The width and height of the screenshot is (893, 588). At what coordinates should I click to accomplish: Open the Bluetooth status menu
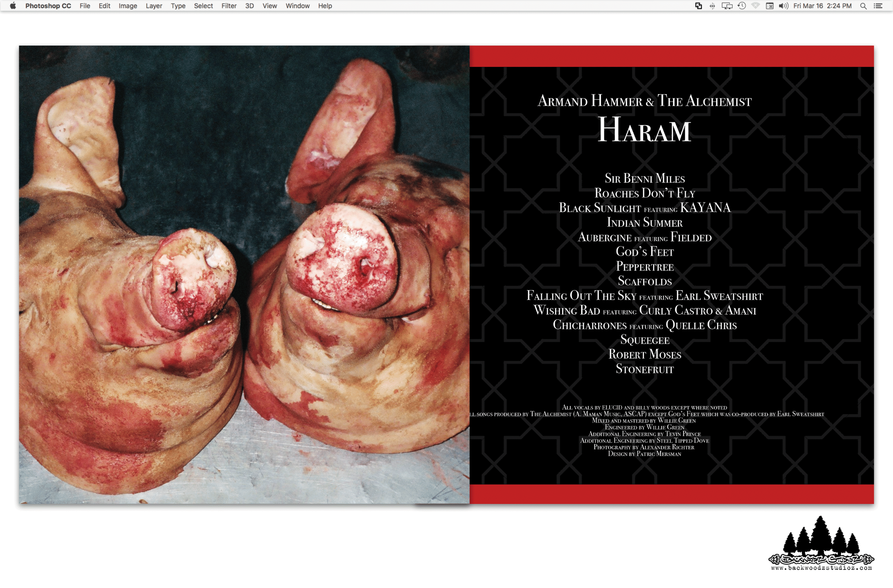point(712,6)
